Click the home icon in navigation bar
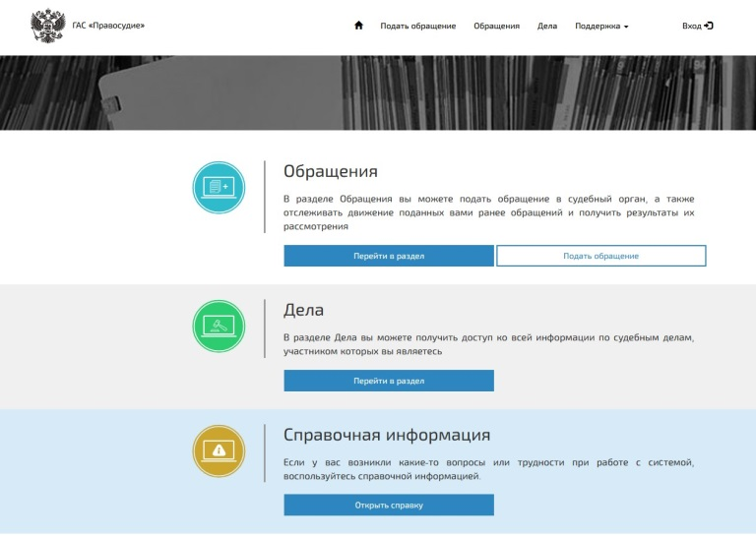Image resolution: width=756 pixels, height=536 pixels. [x=359, y=26]
